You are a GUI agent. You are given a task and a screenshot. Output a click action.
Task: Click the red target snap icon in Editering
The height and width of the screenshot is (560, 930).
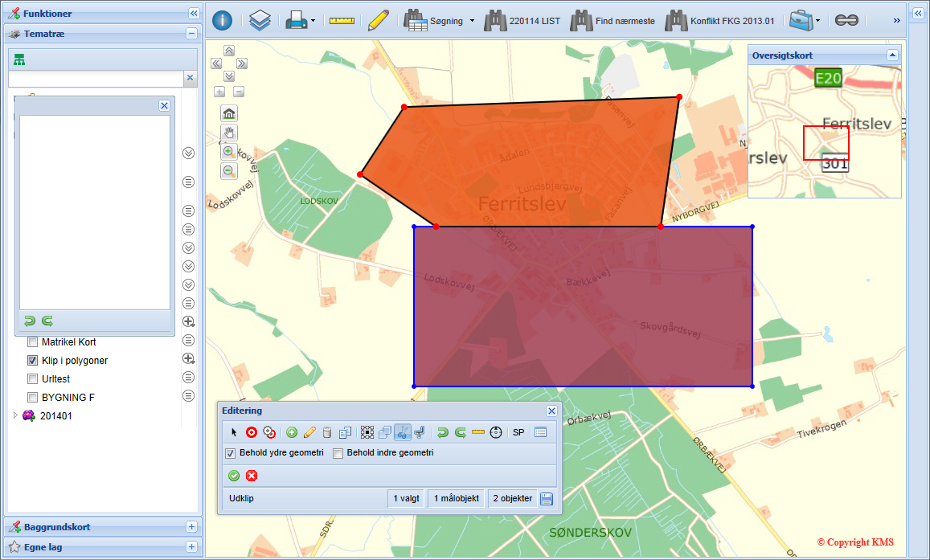252,432
